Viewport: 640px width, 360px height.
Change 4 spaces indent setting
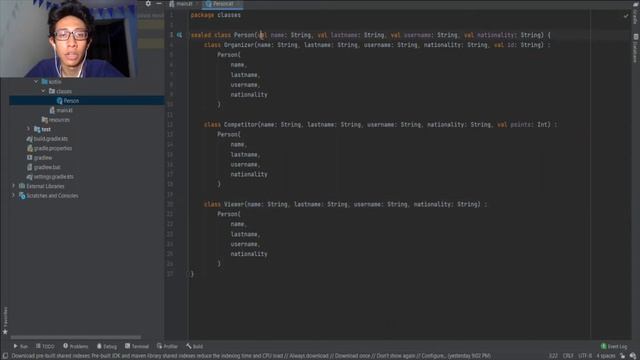pyautogui.click(x=606, y=356)
